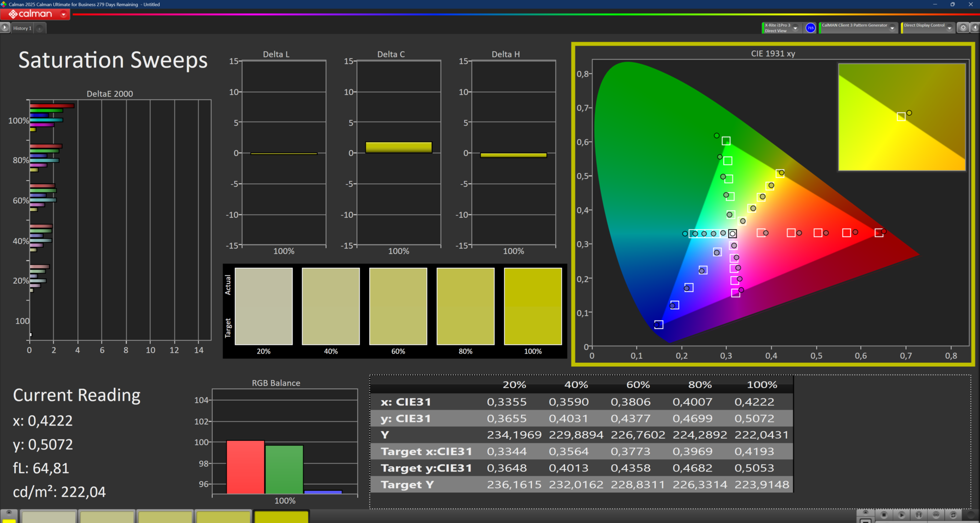
Task: Click the blue 715 meter status icon
Action: click(811, 28)
